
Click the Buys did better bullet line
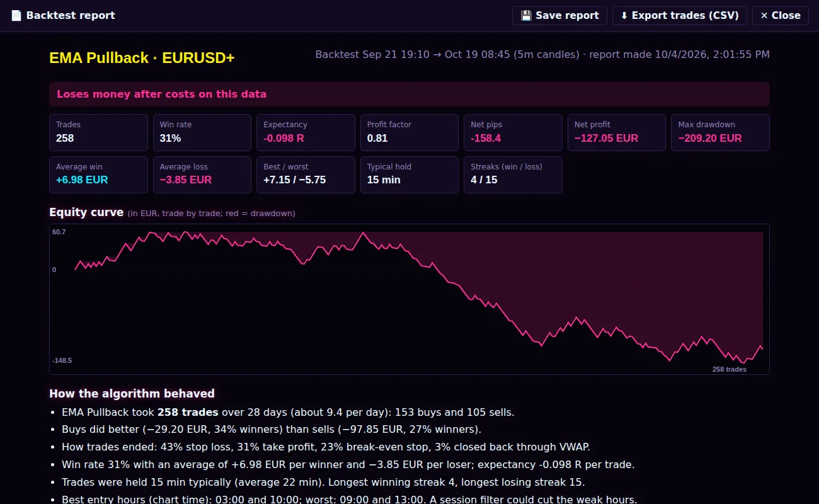(272, 430)
